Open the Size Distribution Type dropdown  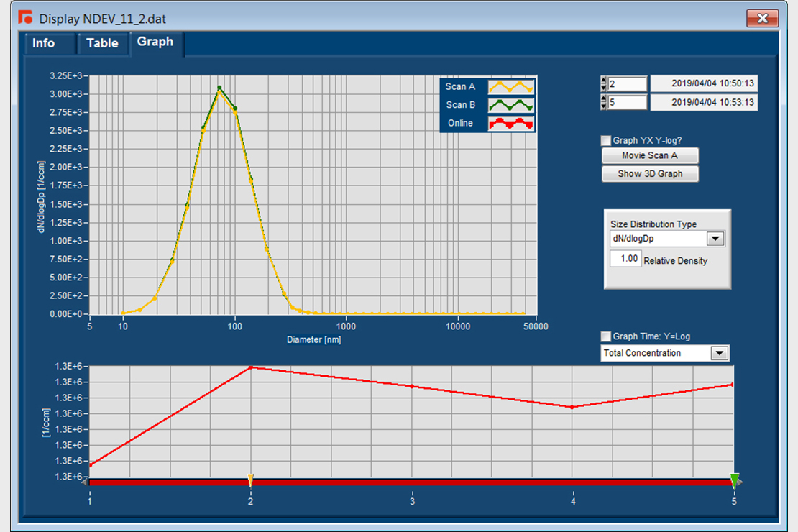point(715,239)
